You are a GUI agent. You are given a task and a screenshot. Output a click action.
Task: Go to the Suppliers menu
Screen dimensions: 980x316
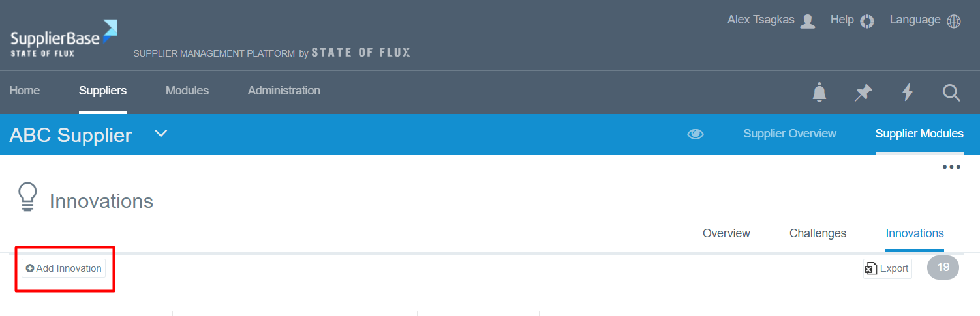tap(102, 91)
